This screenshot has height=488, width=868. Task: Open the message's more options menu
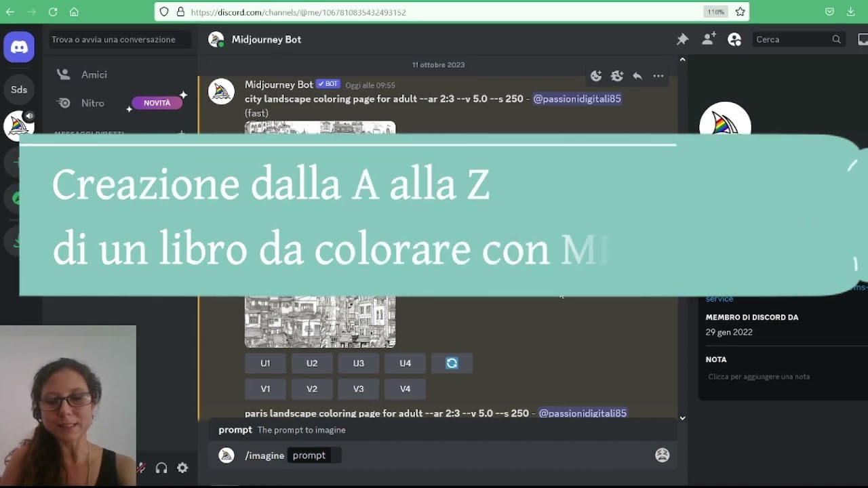coord(658,76)
